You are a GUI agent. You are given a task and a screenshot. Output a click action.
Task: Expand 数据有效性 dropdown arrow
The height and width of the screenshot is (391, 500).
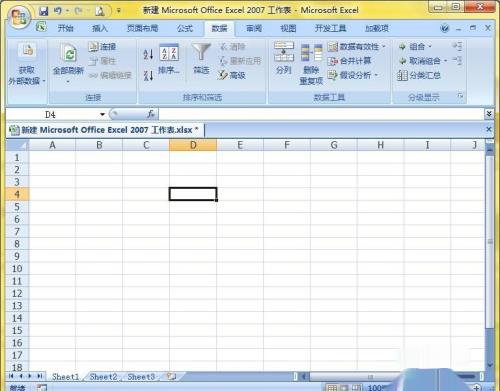click(384, 47)
